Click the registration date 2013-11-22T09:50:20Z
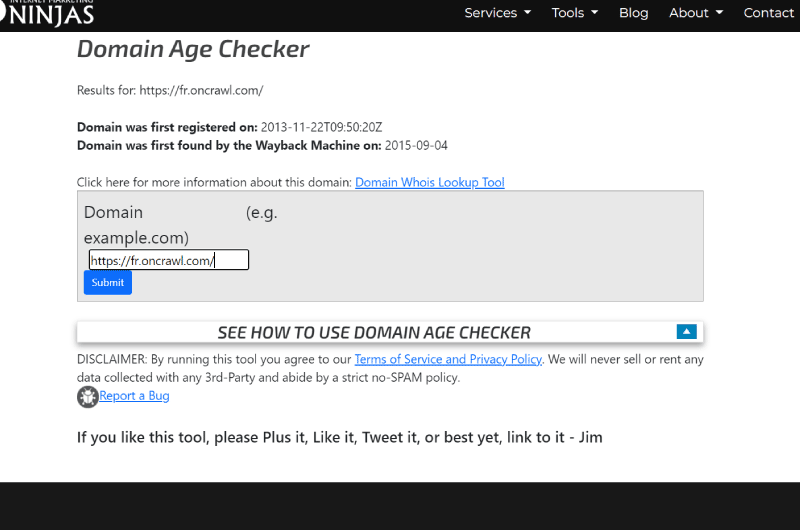The image size is (800, 530). pyautogui.click(x=321, y=127)
